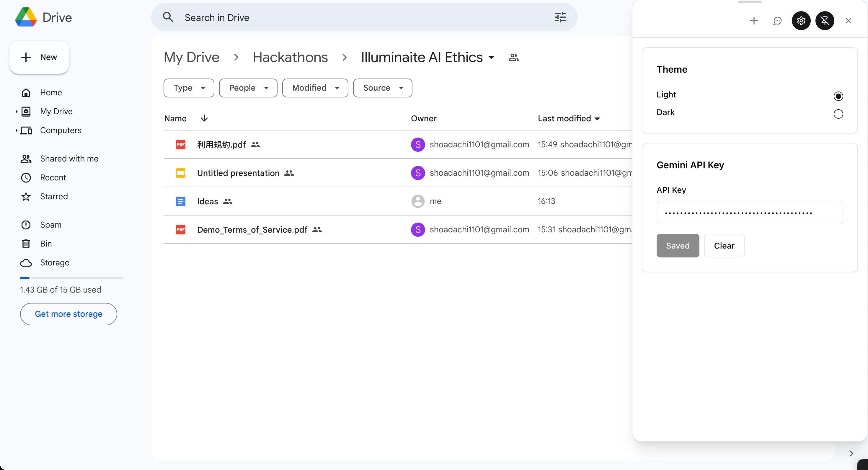Open advanced search options slider icon
Viewport: 868px width, 470px height.
coord(560,17)
